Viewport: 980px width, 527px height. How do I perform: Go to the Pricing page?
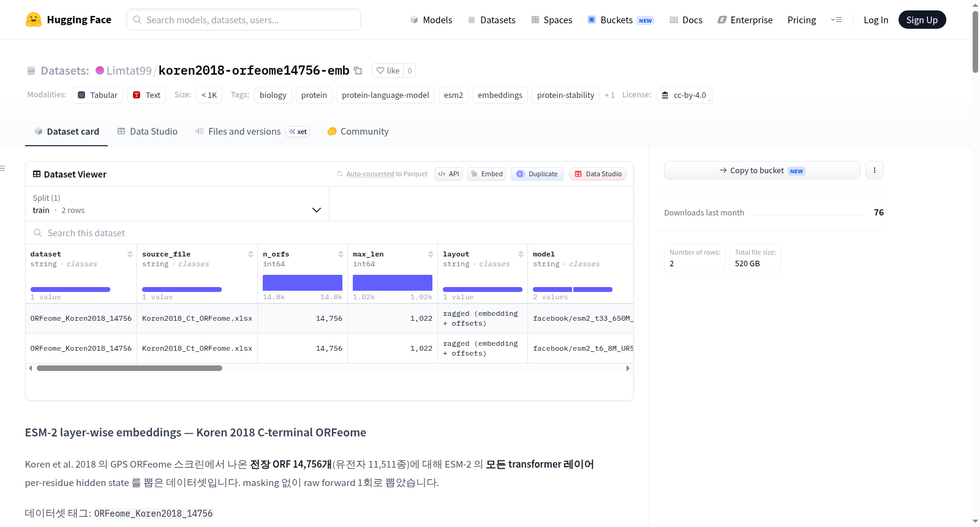click(802, 20)
